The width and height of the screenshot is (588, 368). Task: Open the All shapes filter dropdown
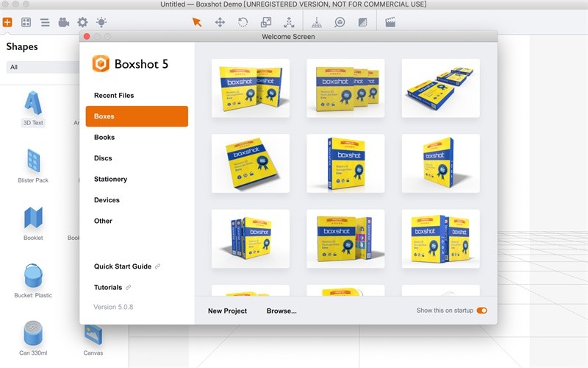[43, 67]
